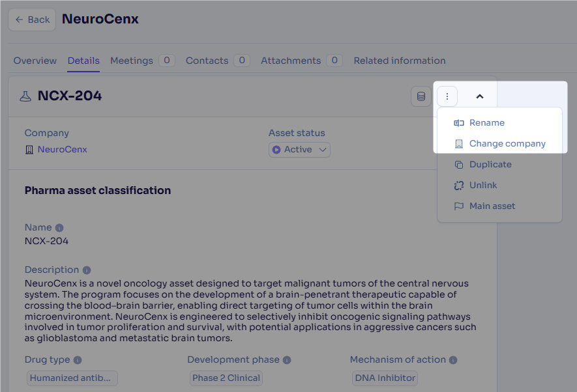Open the NeuroCenx company link
This screenshot has height=392, width=577.
62,150
